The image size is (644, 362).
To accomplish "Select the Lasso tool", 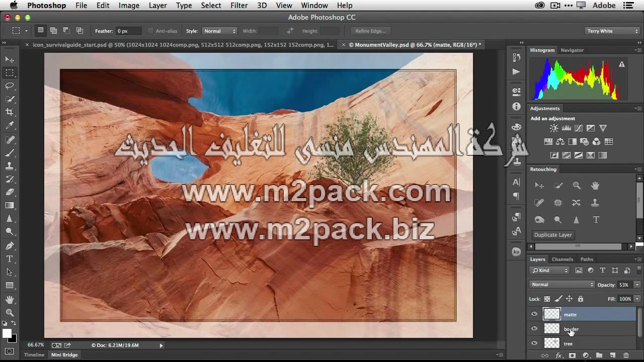I will coord(10,86).
